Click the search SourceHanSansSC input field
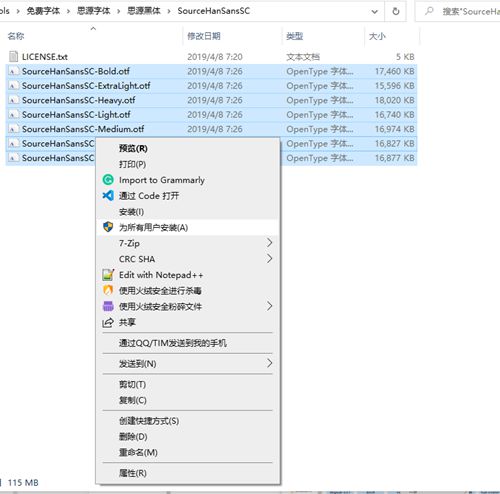 click(457, 11)
